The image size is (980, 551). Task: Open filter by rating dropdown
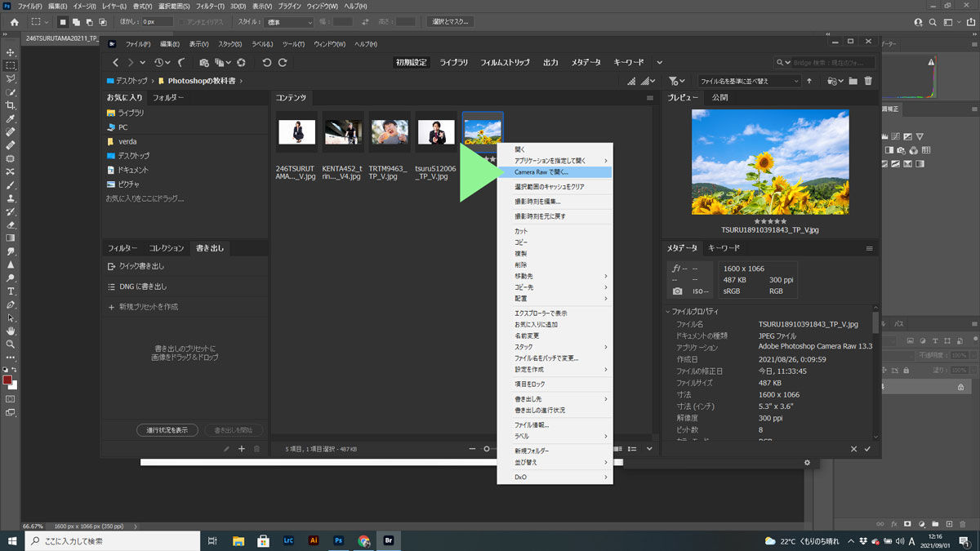point(675,81)
